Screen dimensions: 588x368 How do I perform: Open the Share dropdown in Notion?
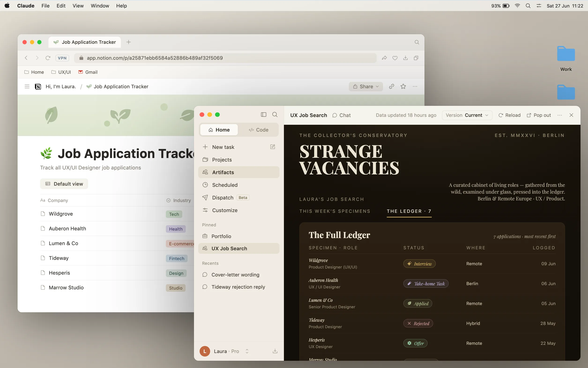point(366,86)
